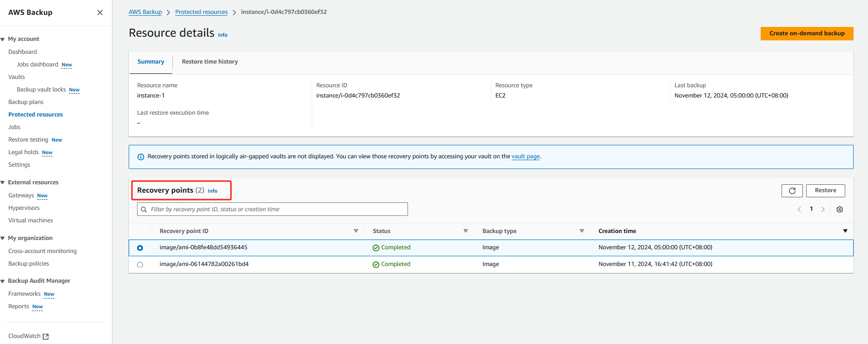Click page number 1 in pagination
Viewport: 868px width, 344px height.
811,209
